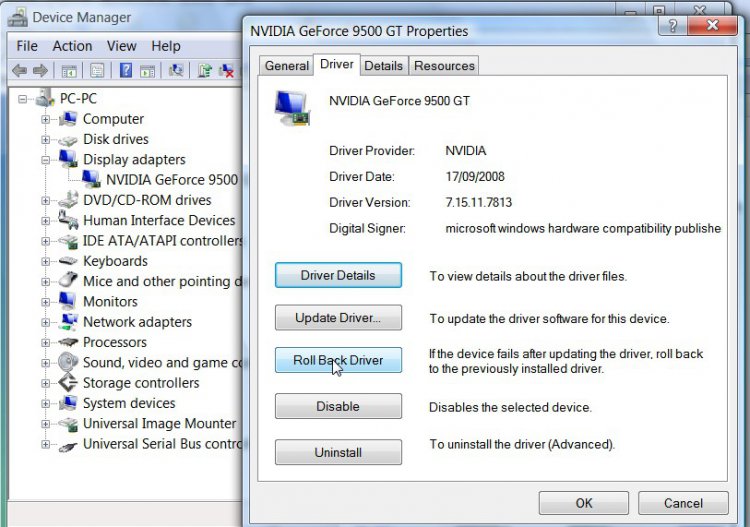
Task: Click the Forward arrow in Device Manager toolbar
Action: pyautogui.click(x=41, y=71)
